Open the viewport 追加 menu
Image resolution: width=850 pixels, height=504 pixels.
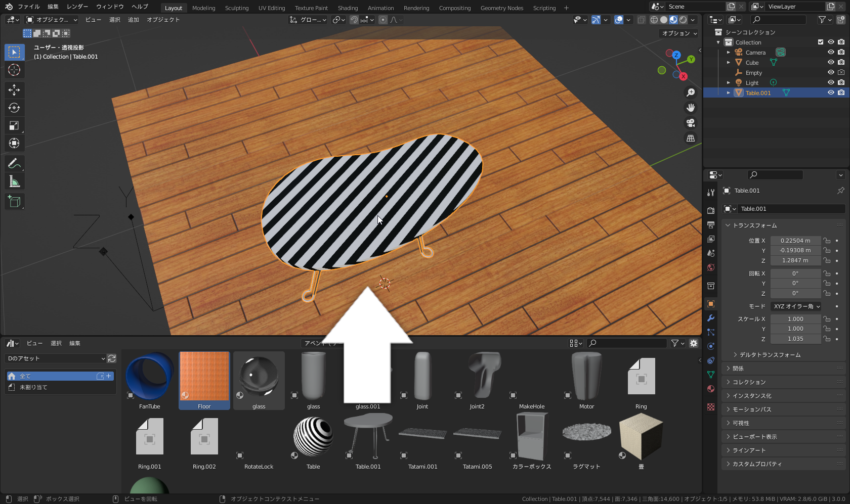(x=134, y=20)
